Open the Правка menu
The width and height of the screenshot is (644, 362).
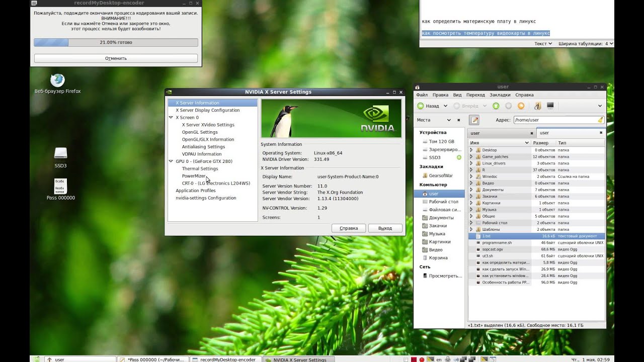pyautogui.click(x=440, y=95)
